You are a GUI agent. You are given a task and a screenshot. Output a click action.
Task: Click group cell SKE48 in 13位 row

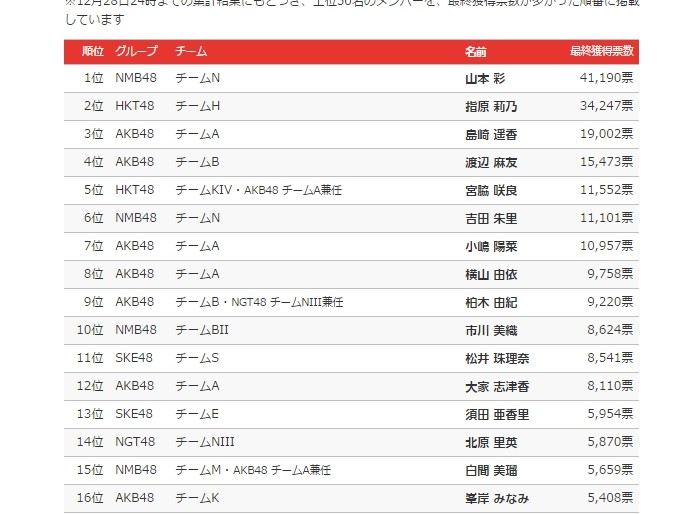(x=134, y=413)
